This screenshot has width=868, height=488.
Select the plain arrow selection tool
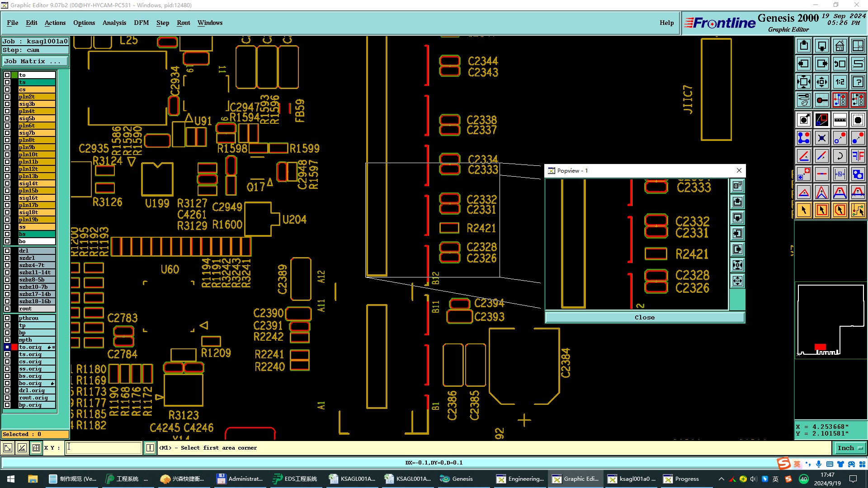(x=804, y=210)
